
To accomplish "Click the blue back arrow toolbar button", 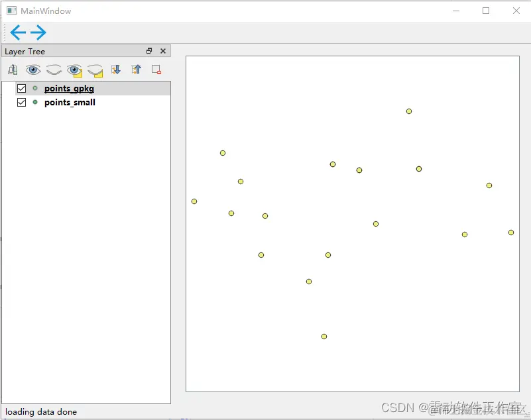I will 18,32.
